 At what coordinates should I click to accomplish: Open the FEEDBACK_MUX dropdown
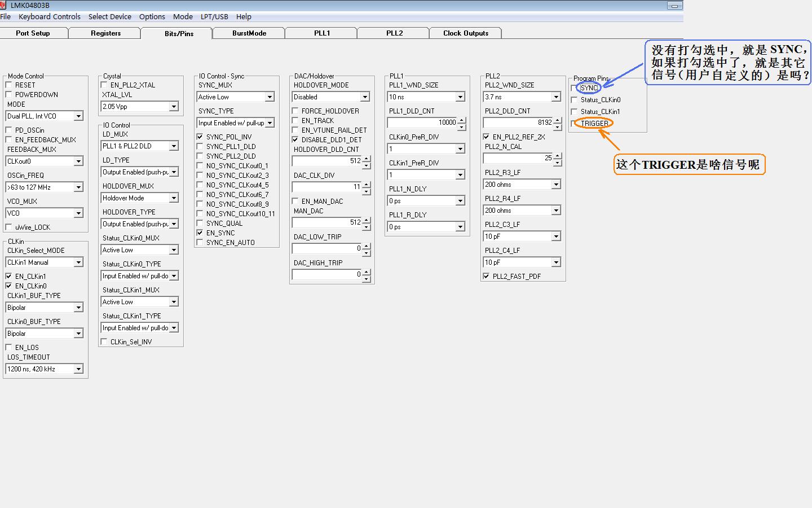[x=45, y=161]
